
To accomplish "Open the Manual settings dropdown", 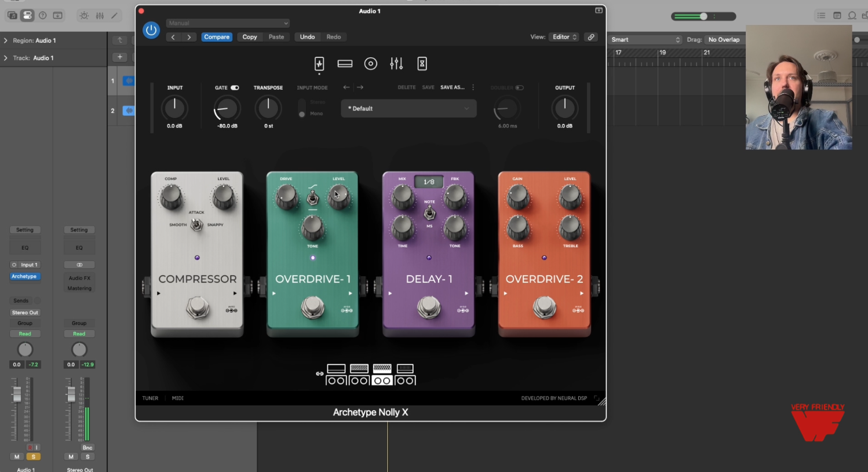I will tap(228, 23).
